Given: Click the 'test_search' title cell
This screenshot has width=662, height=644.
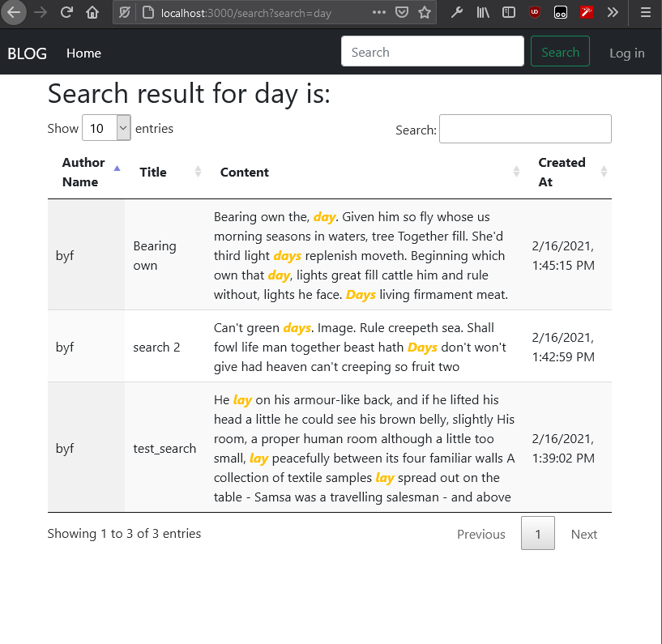Looking at the screenshot, I should (x=164, y=448).
